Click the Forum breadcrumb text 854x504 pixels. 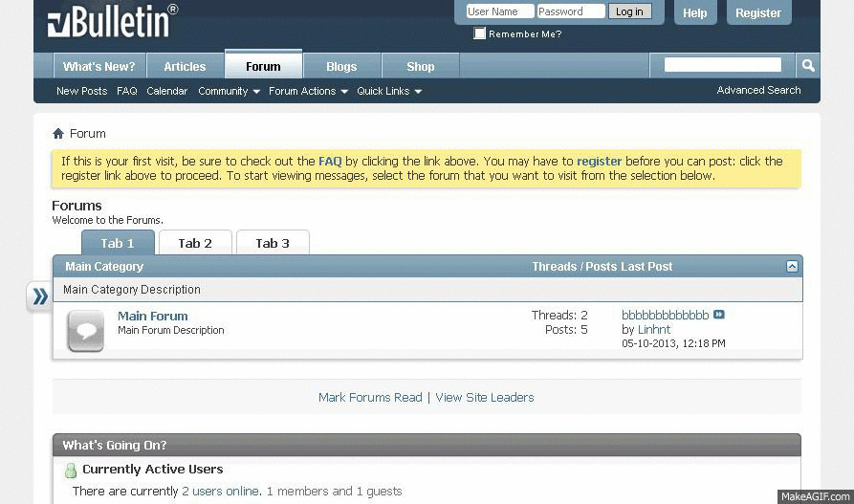[x=88, y=134]
